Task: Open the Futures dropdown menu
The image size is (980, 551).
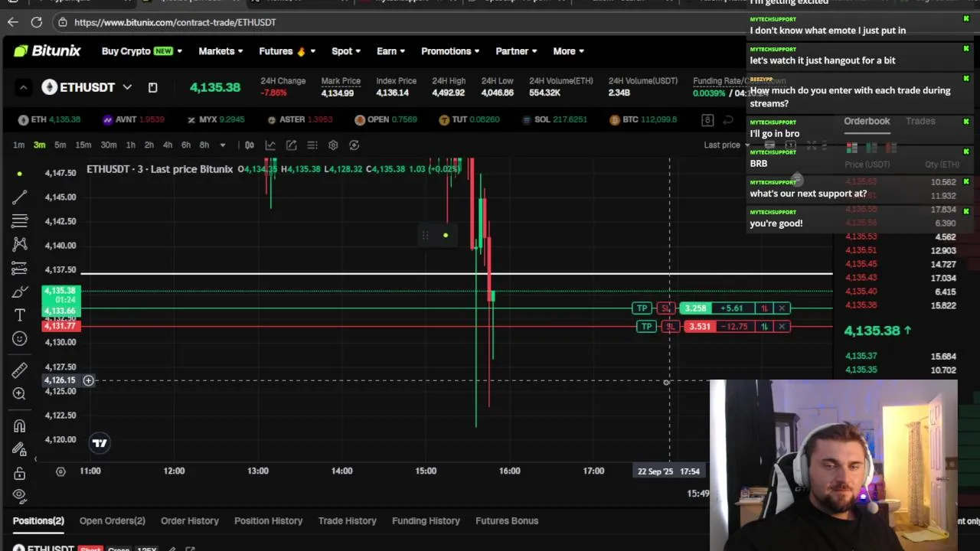Action: click(x=287, y=51)
